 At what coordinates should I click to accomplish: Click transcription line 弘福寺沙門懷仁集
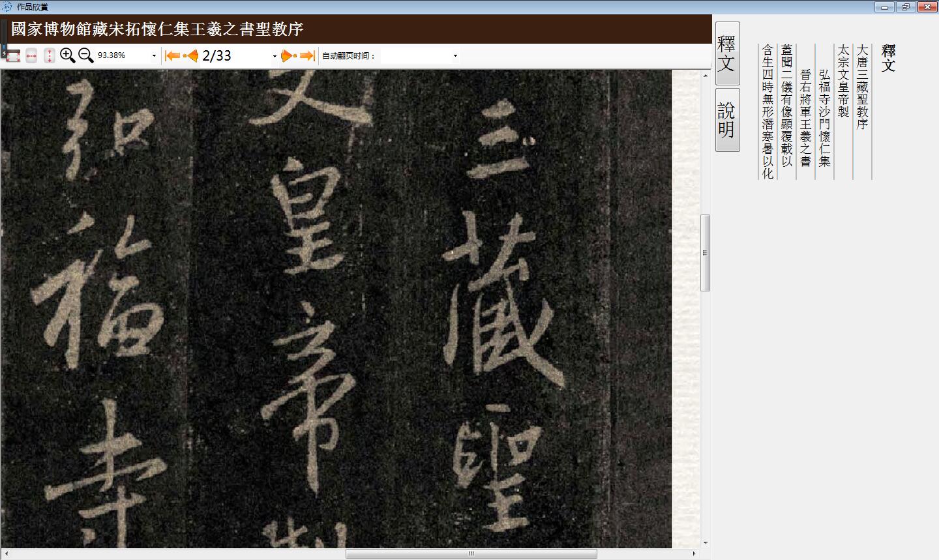click(824, 118)
